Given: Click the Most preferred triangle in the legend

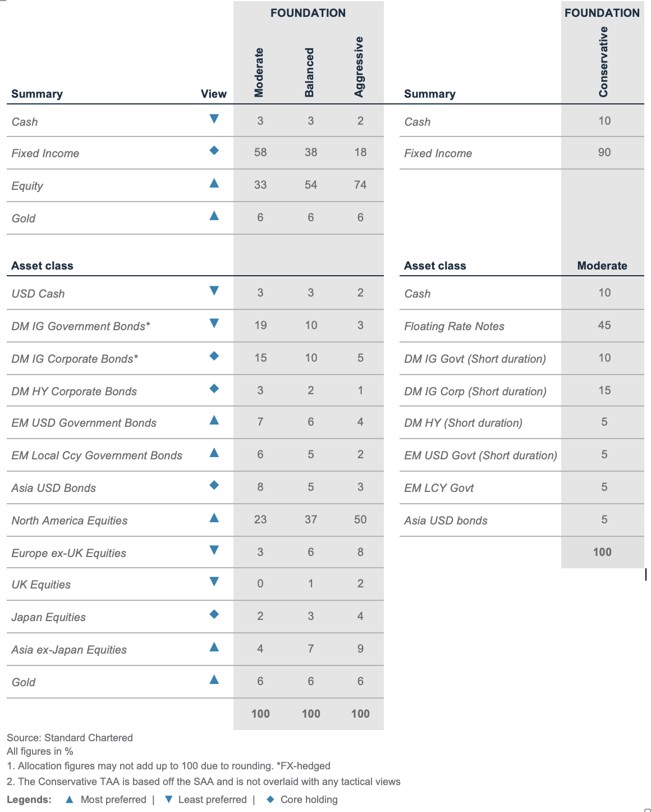Looking at the screenshot, I should click(70, 800).
